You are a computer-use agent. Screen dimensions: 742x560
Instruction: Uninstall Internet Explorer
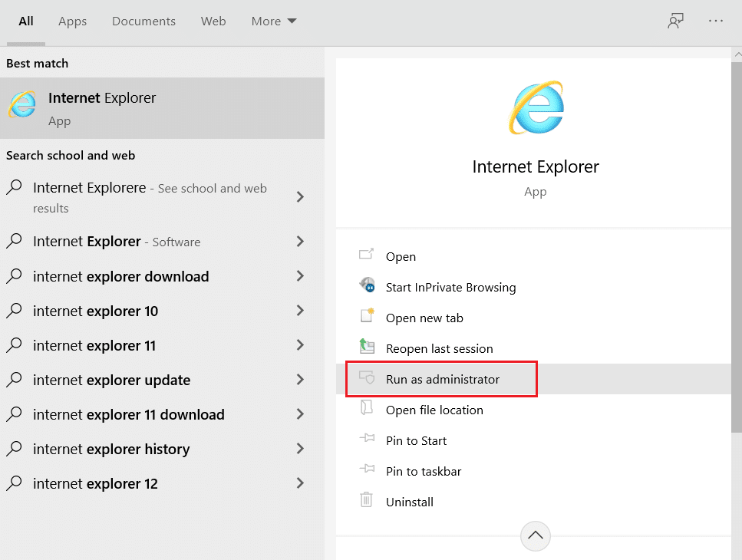point(410,502)
